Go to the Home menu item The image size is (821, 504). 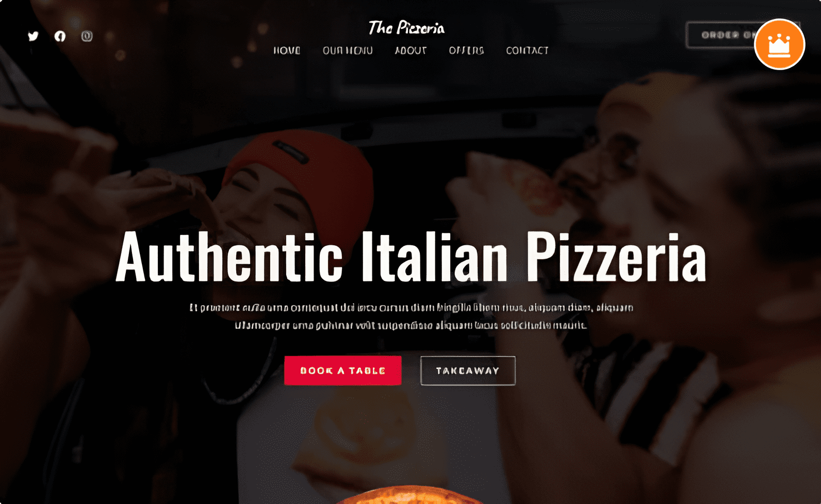coord(287,51)
